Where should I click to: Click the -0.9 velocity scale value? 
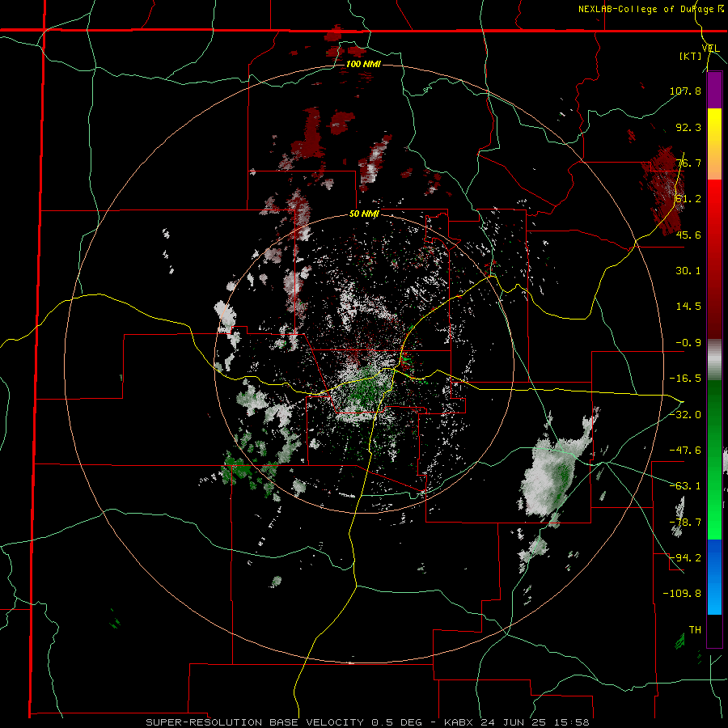pyautogui.click(x=688, y=343)
